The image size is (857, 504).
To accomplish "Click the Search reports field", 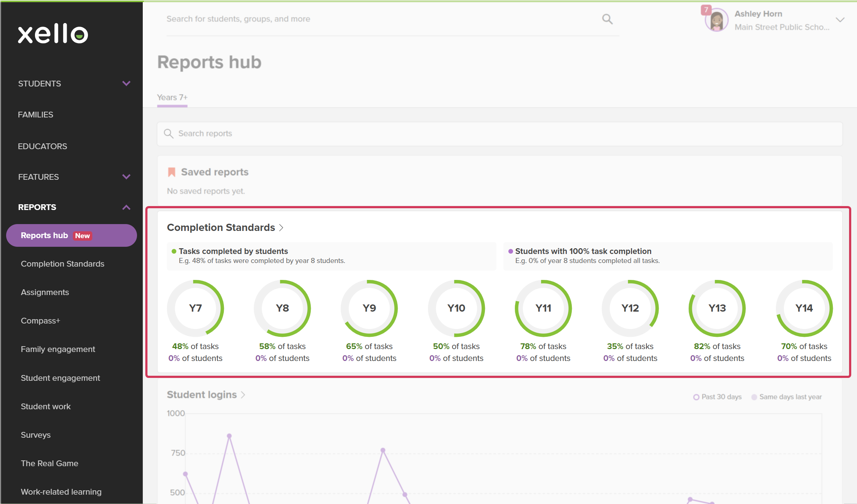I will click(x=500, y=134).
